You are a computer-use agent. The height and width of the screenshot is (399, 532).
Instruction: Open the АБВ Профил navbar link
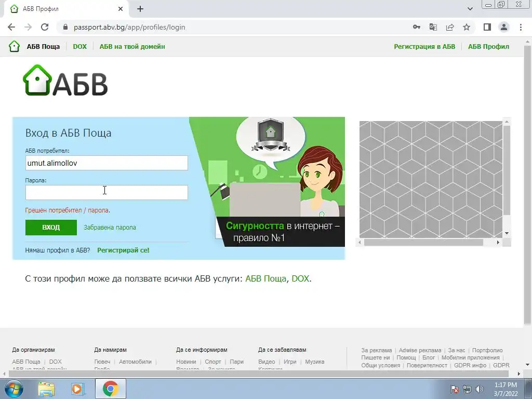488,46
